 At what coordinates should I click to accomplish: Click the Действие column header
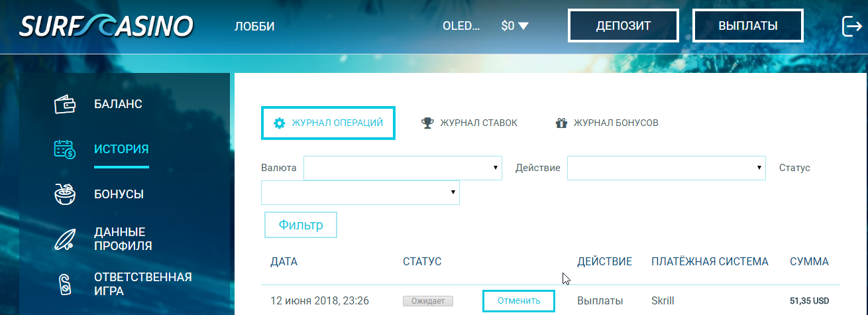click(x=604, y=262)
